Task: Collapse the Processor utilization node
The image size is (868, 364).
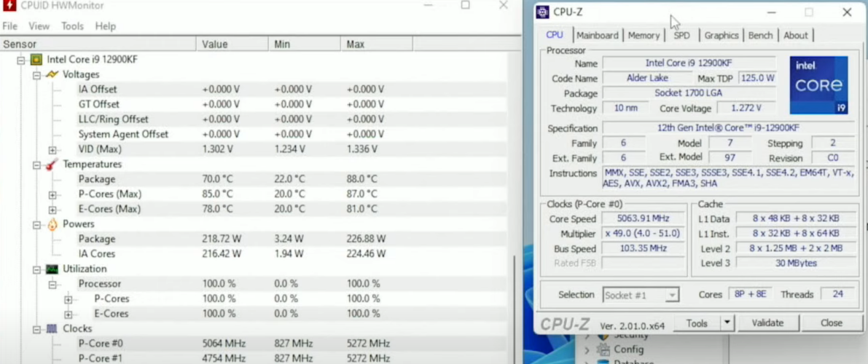Action: pyautogui.click(x=52, y=285)
